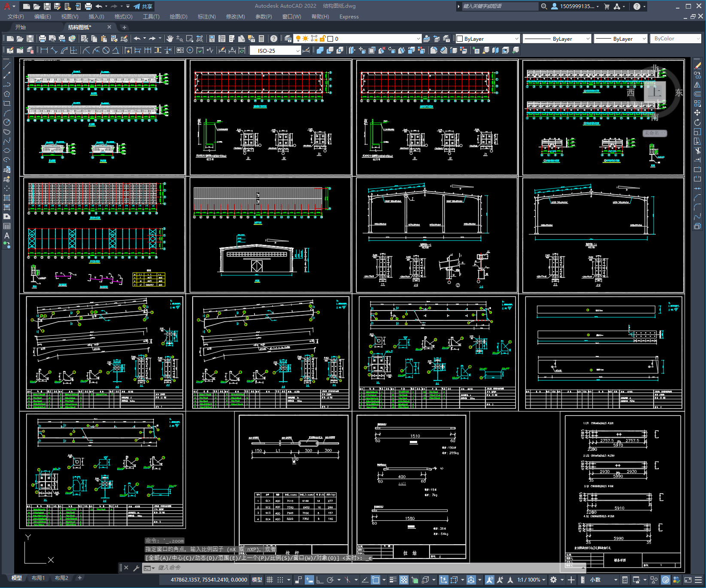Toggle object snap in status bar
The height and width of the screenshot is (588, 706).
[376, 579]
